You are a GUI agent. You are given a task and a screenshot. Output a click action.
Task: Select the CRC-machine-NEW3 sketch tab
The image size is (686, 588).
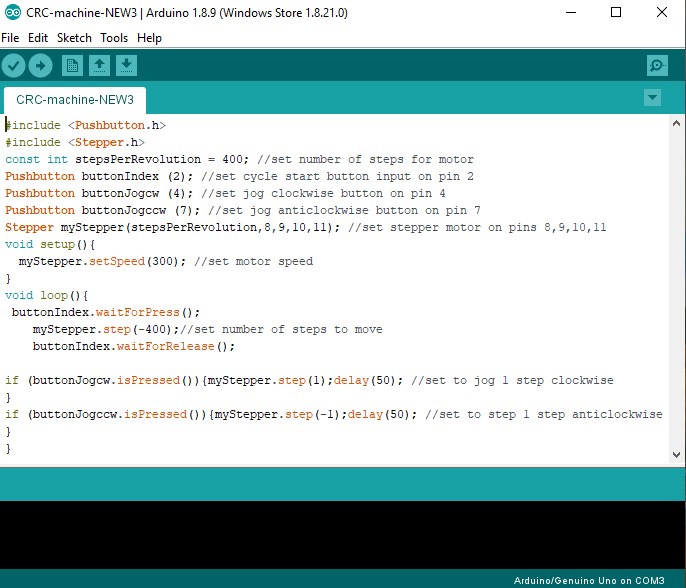click(75, 101)
